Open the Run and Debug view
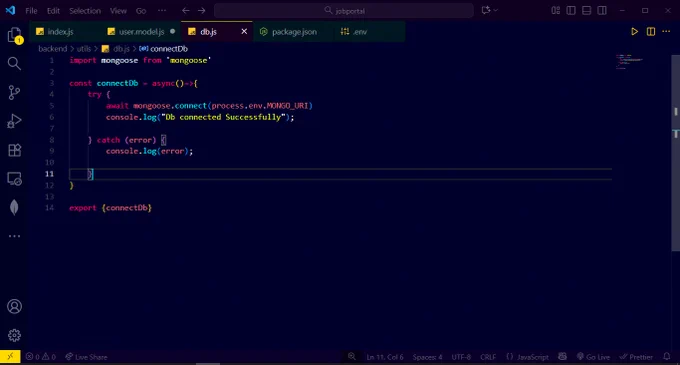This screenshot has width=680, height=365. pyautogui.click(x=14, y=121)
